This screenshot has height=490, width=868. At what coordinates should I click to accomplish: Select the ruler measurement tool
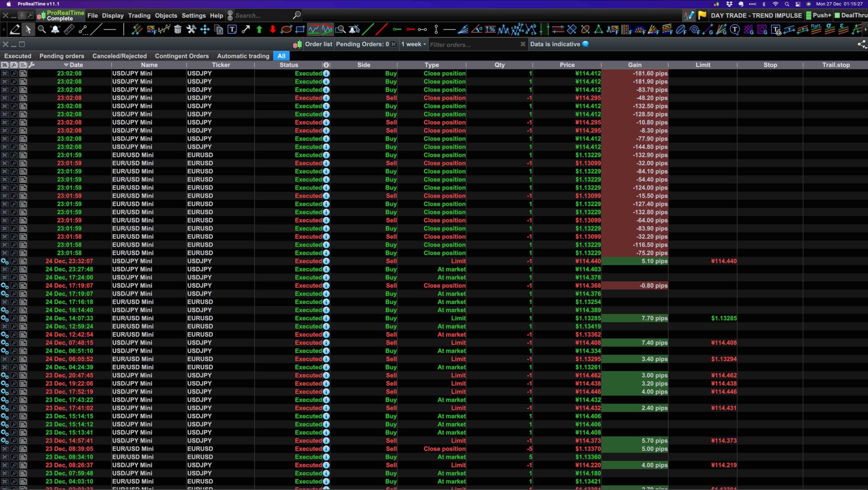tap(69, 29)
